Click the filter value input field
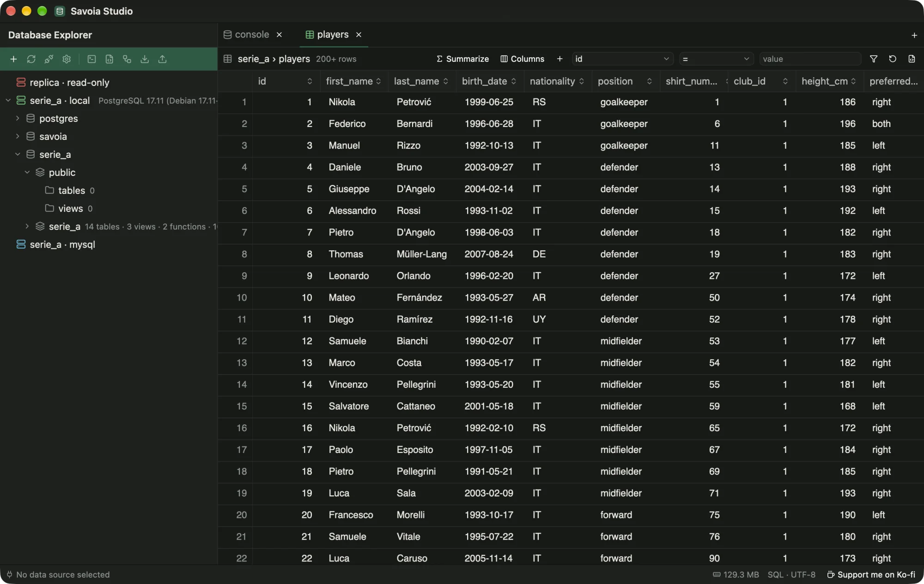The width and height of the screenshot is (924, 584). pyautogui.click(x=810, y=59)
